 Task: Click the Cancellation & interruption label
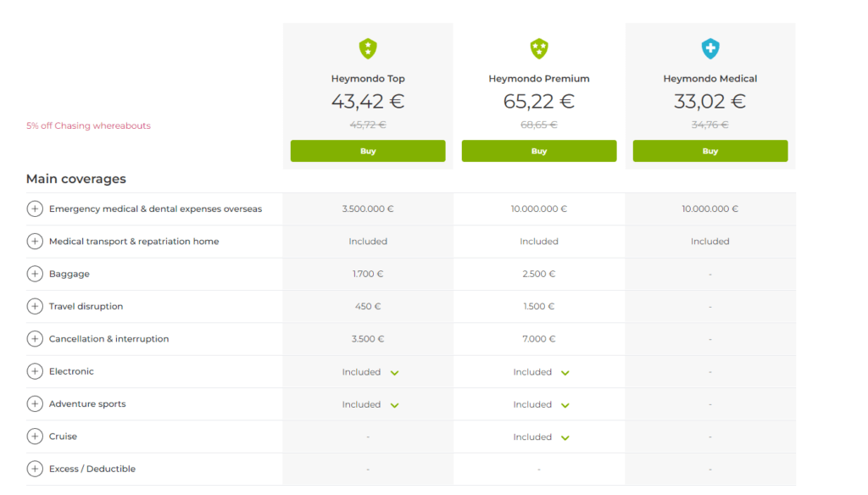(109, 339)
